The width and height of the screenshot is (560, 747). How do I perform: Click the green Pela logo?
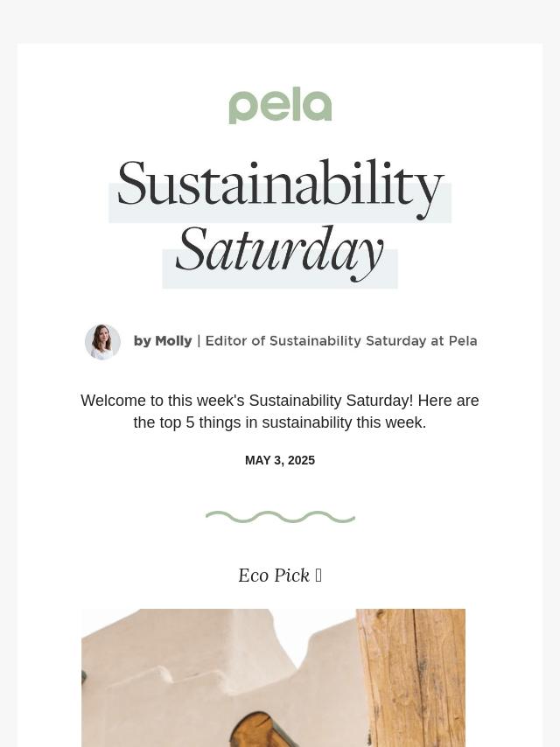click(x=280, y=105)
